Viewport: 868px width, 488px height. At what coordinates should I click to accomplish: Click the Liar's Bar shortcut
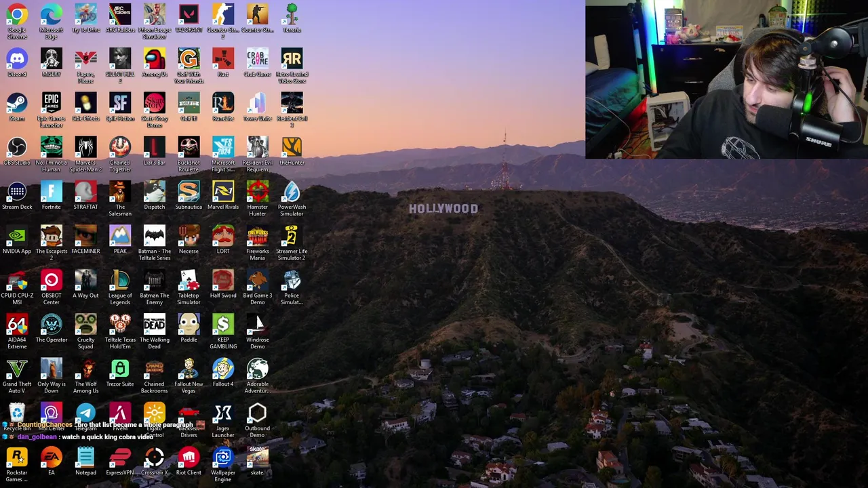155,147
